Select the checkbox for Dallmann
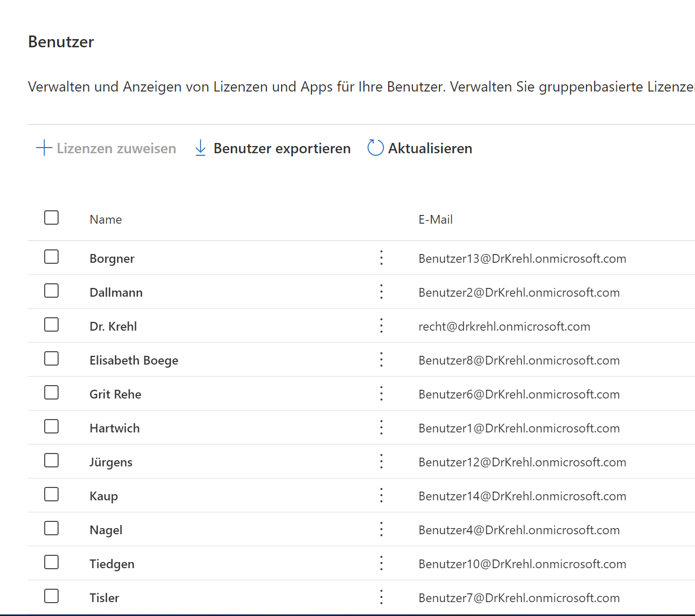Viewport: 695px width, 616px height. (x=51, y=291)
